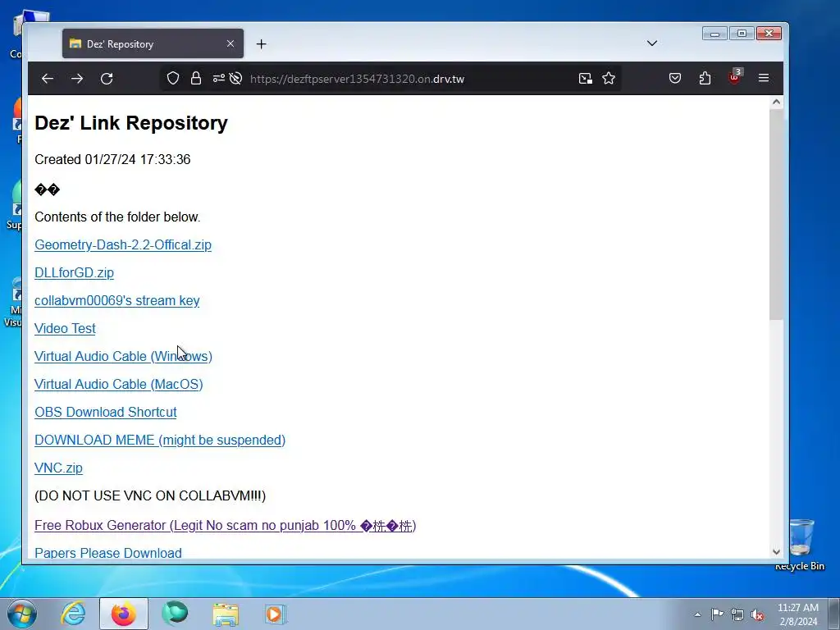Click the muted volume tray icon
This screenshot has height=630, width=840.
(x=757, y=614)
